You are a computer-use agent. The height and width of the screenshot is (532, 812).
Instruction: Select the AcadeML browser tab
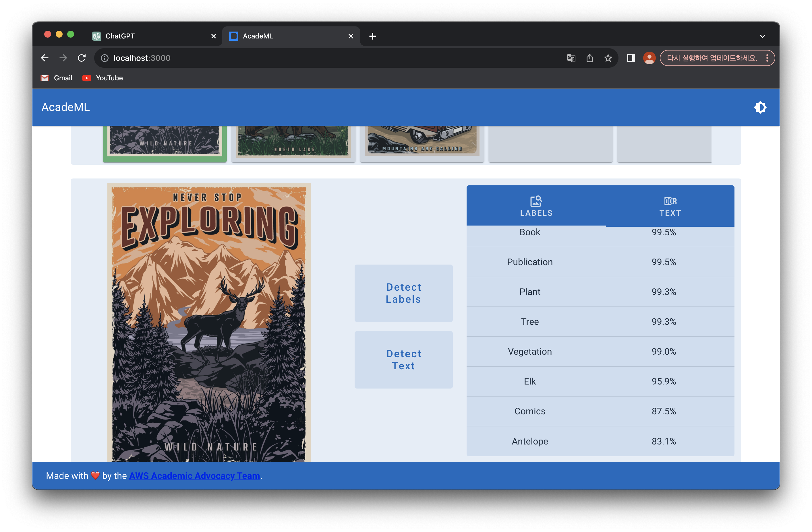point(291,36)
